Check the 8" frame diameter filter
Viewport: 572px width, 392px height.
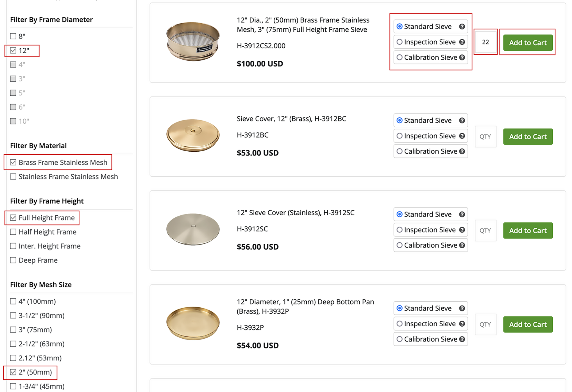[13, 36]
